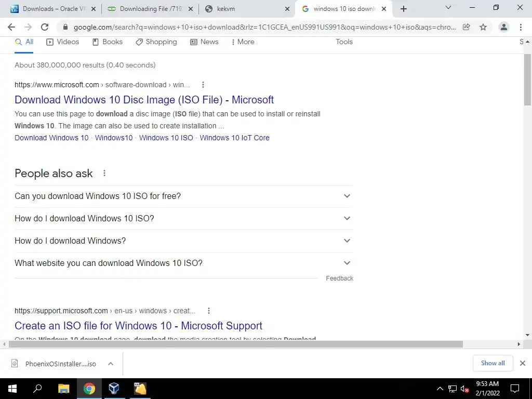The height and width of the screenshot is (399, 532).
Task: Open Download Windows 10 Disc Image result
Action: tap(144, 100)
